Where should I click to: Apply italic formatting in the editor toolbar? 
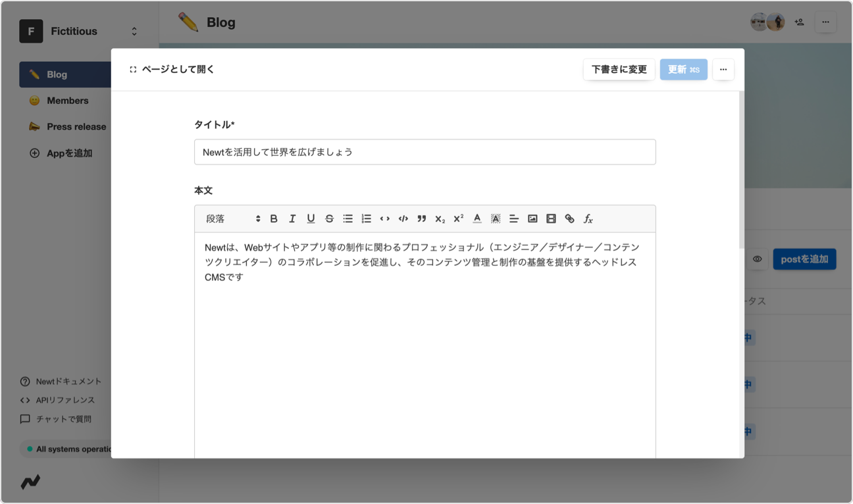pyautogui.click(x=292, y=219)
